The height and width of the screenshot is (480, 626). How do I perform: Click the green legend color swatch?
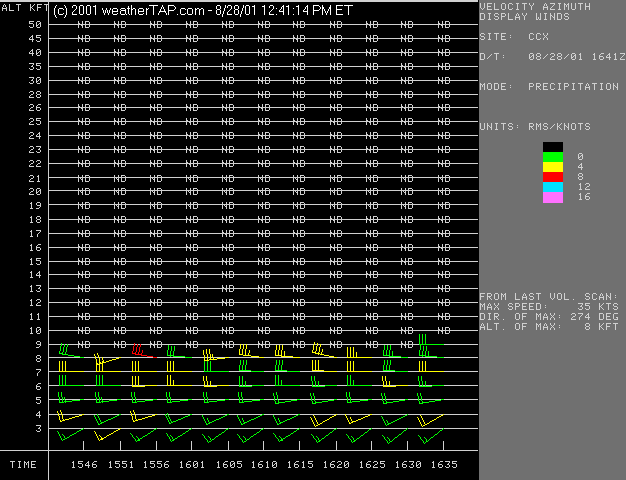click(552, 156)
